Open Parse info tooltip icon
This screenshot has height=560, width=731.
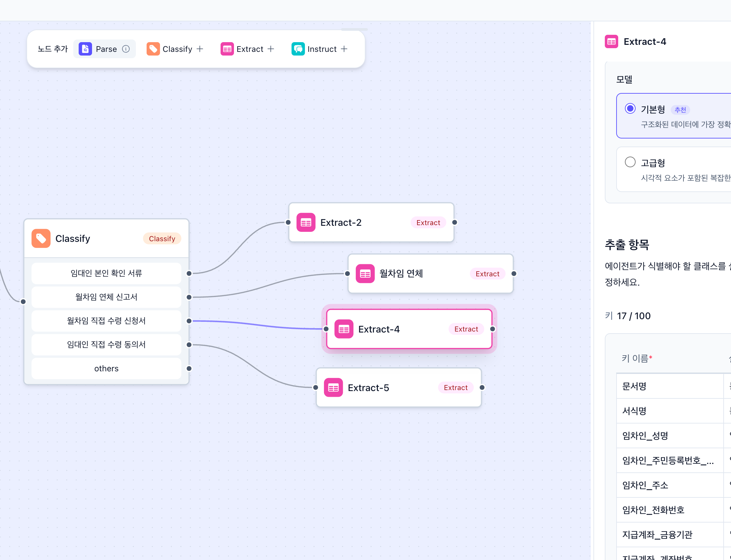coord(126,49)
